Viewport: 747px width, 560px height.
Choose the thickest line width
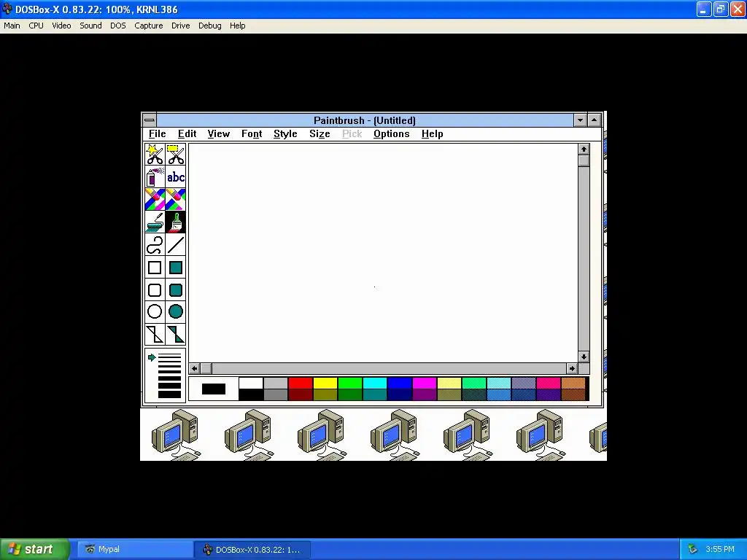pyautogui.click(x=169, y=394)
